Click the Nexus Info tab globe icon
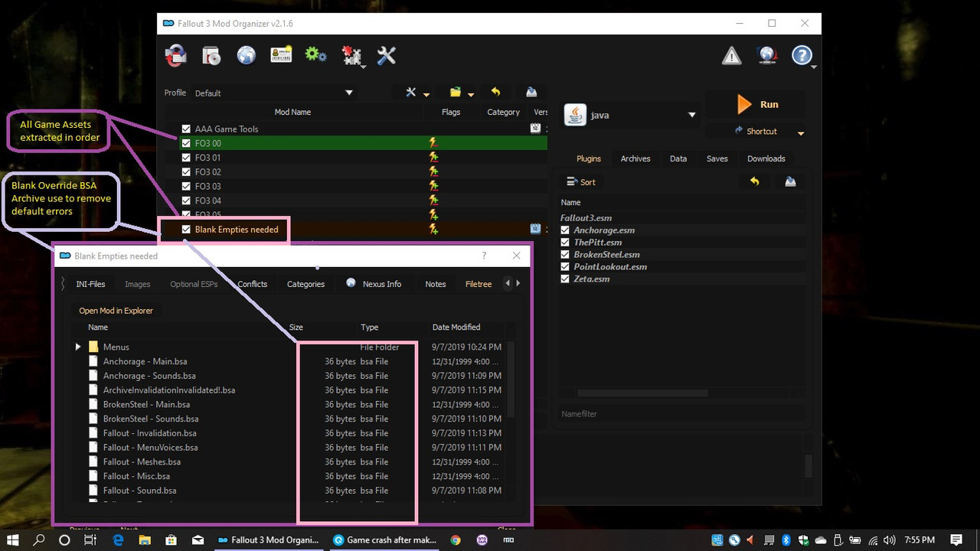980x551 pixels. point(351,282)
